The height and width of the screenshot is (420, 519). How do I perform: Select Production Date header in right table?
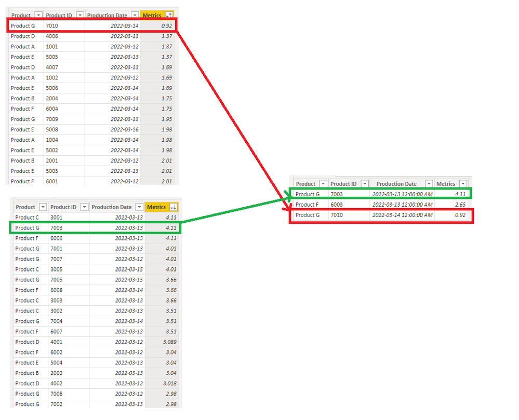point(396,184)
